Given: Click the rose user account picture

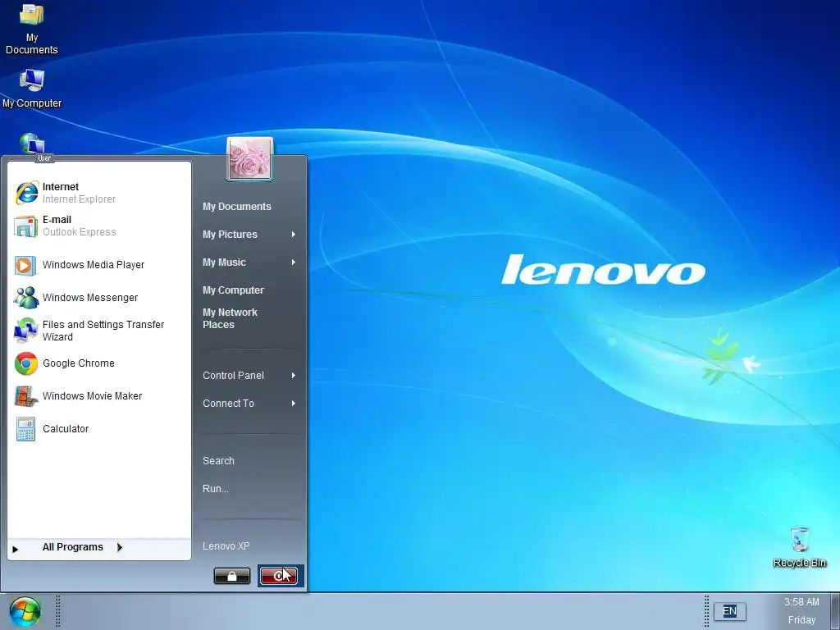Looking at the screenshot, I should pyautogui.click(x=250, y=158).
